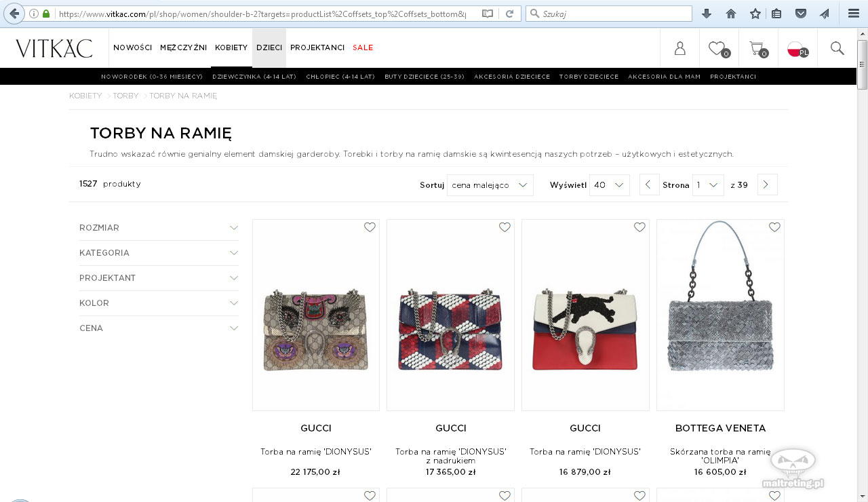Favorite the Gucci Dionysus z nadrukiem bag
Screen dimensions: 868x502
point(505,227)
